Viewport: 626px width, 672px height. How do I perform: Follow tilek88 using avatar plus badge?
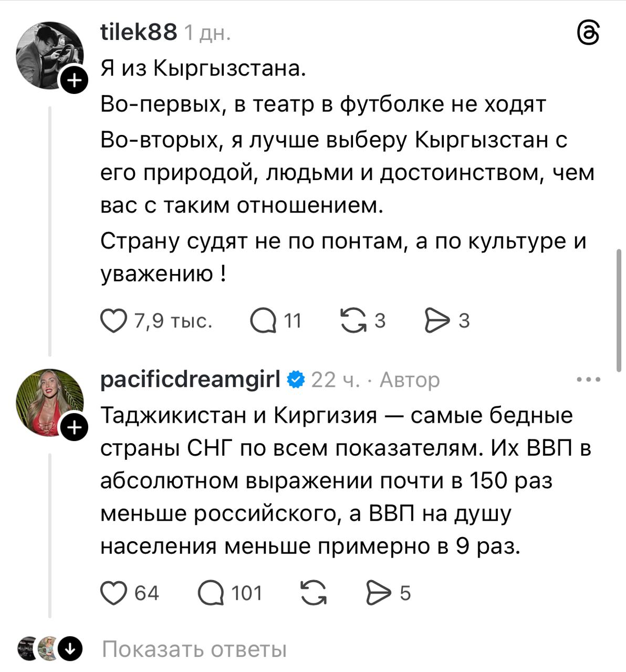click(x=75, y=81)
